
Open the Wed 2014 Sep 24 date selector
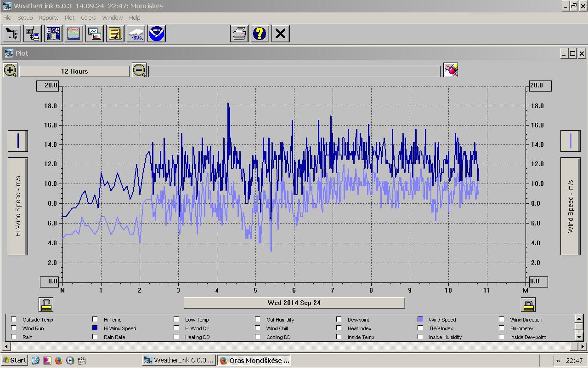pos(294,303)
